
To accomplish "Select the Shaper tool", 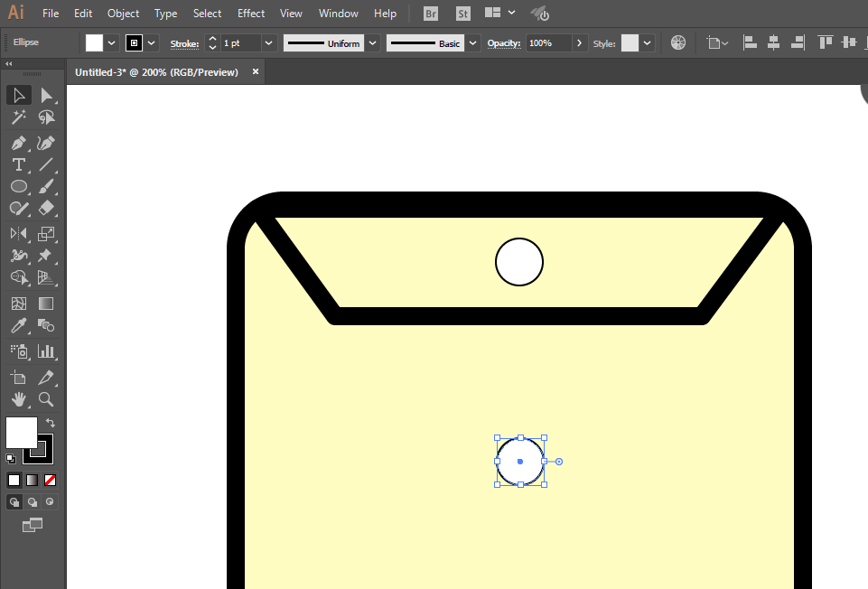I will click(x=19, y=208).
